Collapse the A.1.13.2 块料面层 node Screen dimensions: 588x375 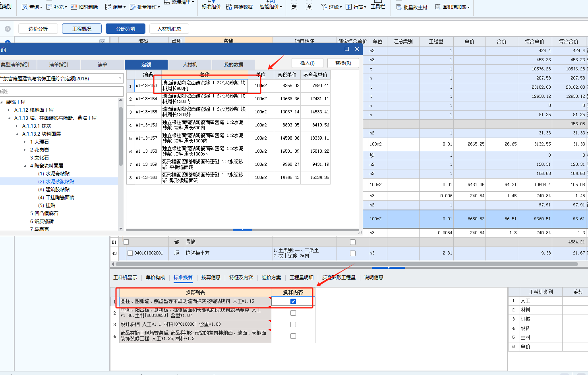(x=17, y=134)
